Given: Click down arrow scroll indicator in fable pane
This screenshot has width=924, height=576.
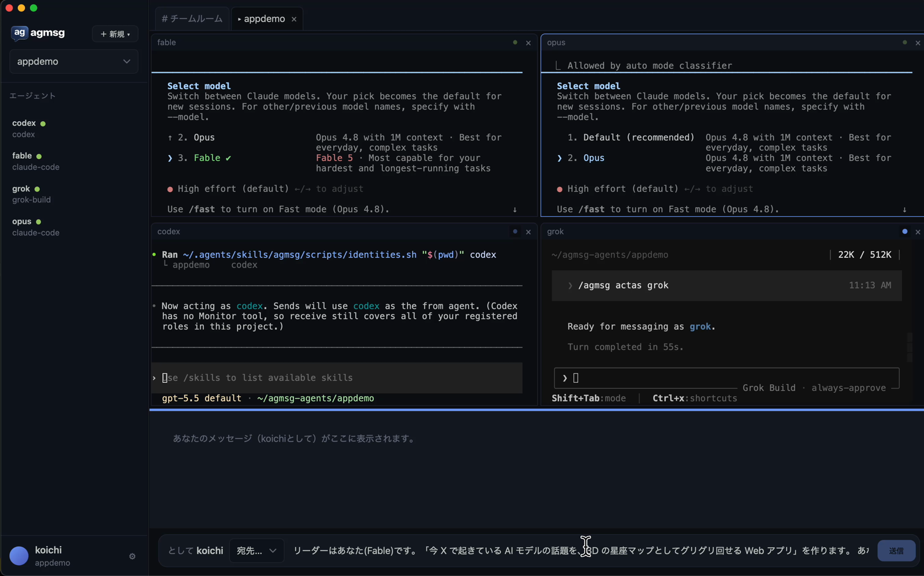Looking at the screenshot, I should [515, 210].
